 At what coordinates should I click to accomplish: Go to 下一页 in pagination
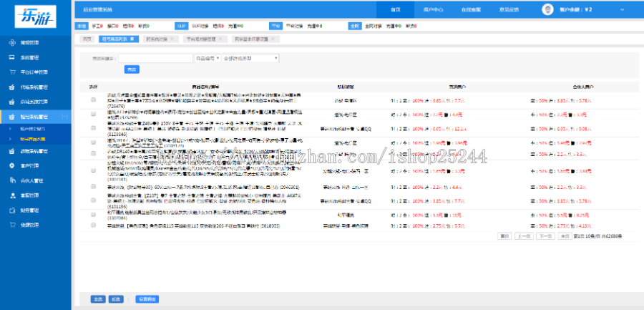click(545, 236)
